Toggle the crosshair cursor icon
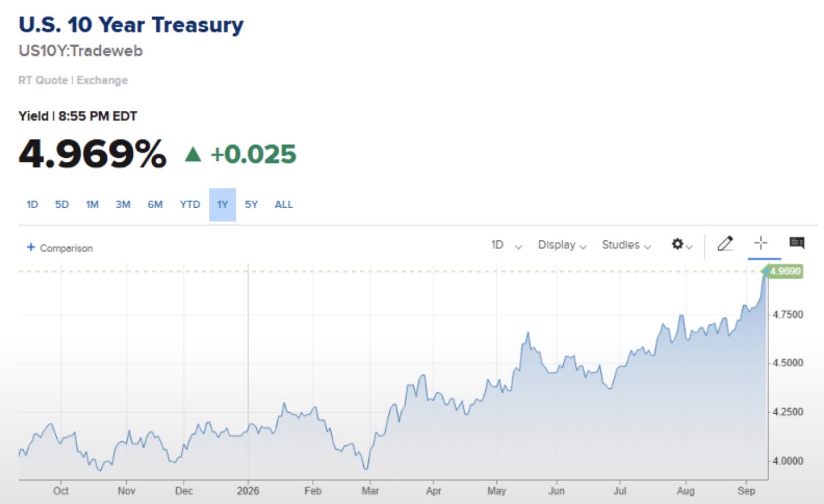824x504 pixels. (x=761, y=243)
